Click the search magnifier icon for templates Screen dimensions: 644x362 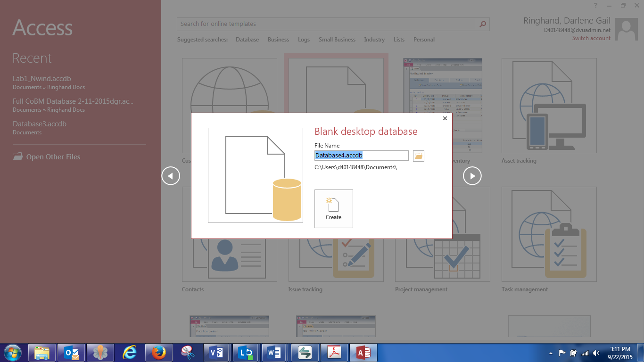click(483, 24)
